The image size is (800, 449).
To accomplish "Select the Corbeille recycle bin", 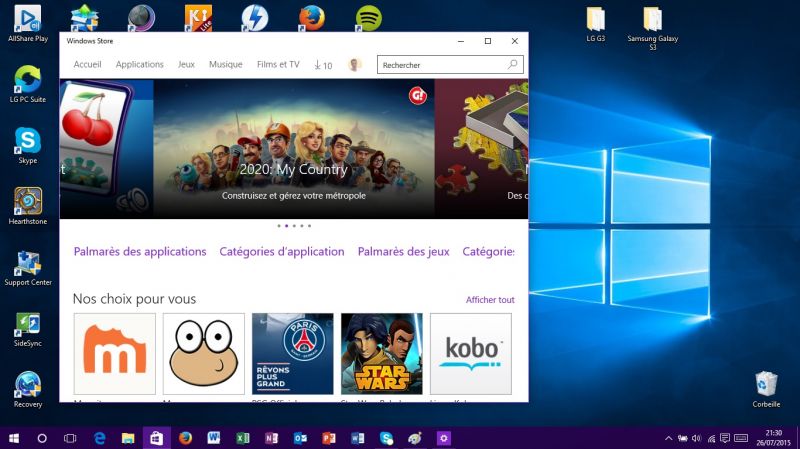I will (x=766, y=389).
